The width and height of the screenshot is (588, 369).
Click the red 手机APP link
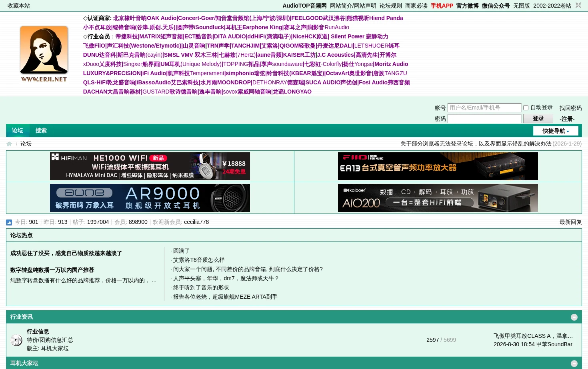442,6
